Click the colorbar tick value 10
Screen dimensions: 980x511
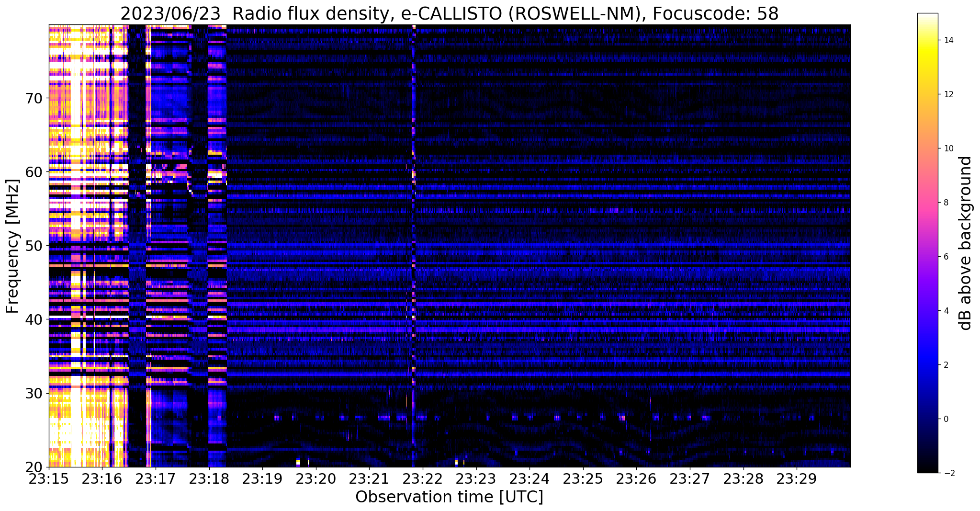(x=948, y=148)
